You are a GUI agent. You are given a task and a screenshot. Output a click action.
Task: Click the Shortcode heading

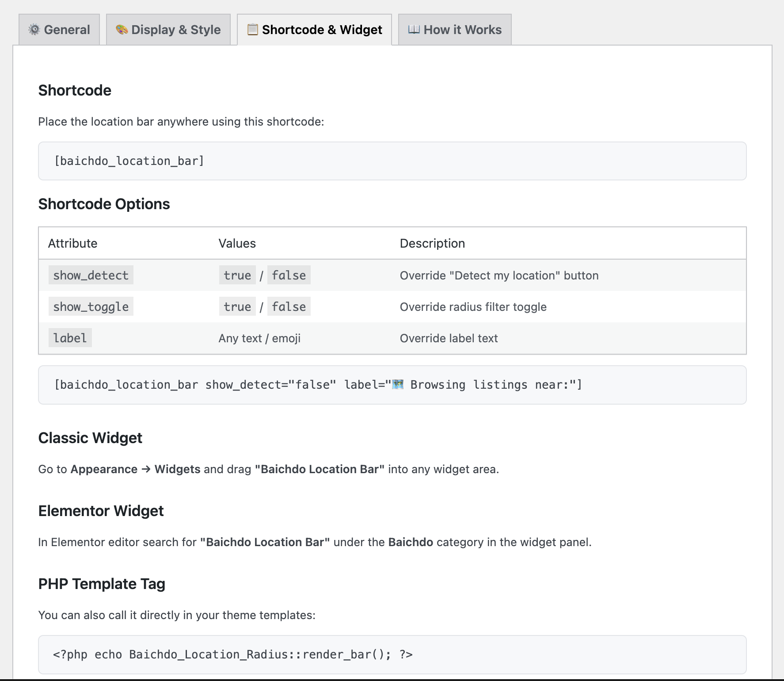(x=75, y=90)
